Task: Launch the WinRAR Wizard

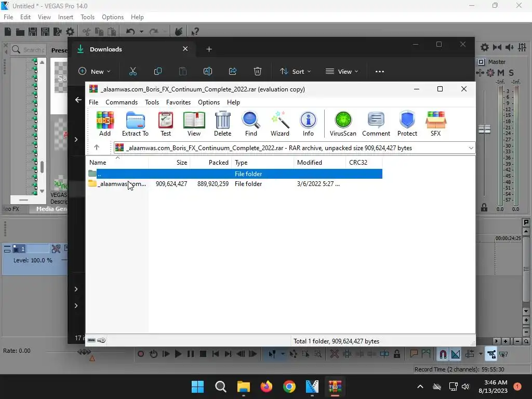Action: pyautogui.click(x=280, y=124)
